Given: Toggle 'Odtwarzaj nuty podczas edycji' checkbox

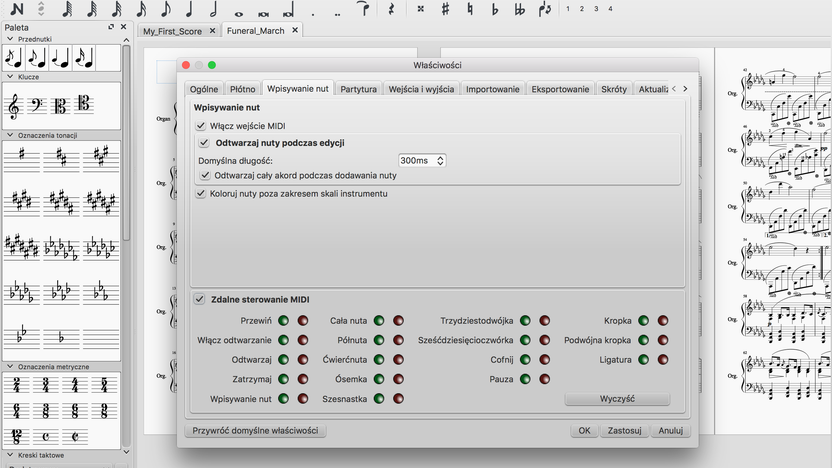Looking at the screenshot, I should point(204,143).
